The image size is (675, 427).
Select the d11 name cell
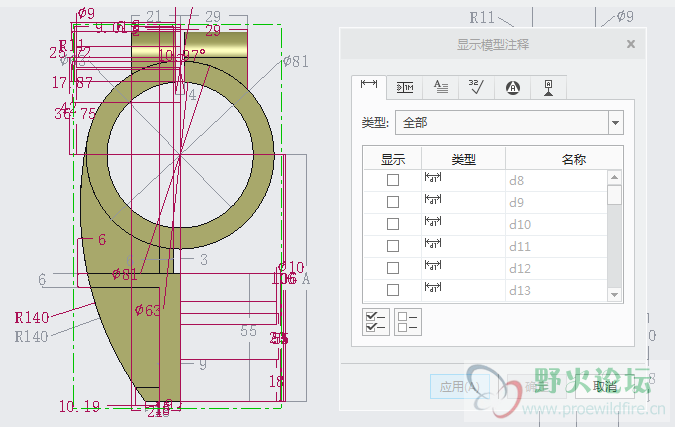point(556,246)
